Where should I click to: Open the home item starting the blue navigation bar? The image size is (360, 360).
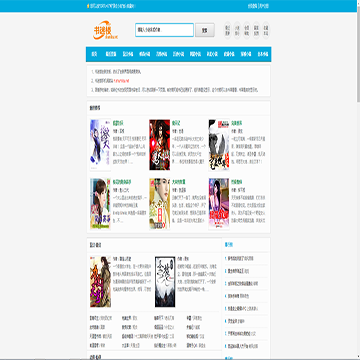tap(94, 54)
